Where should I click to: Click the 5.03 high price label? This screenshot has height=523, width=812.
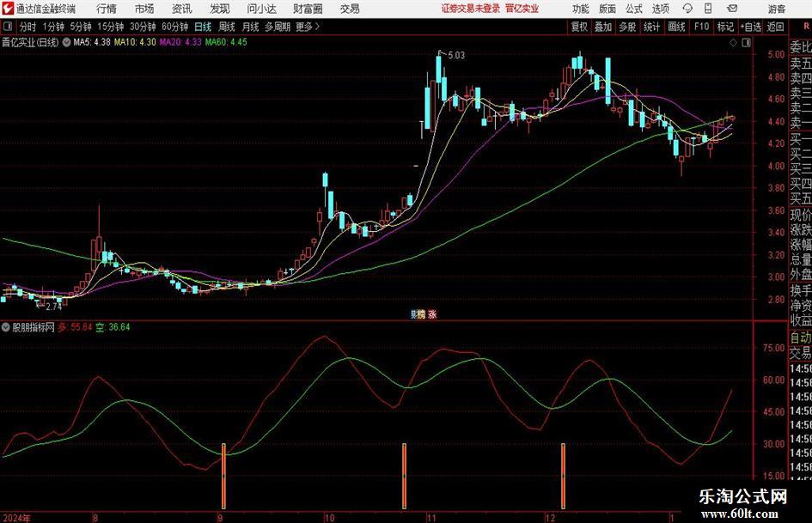456,55
